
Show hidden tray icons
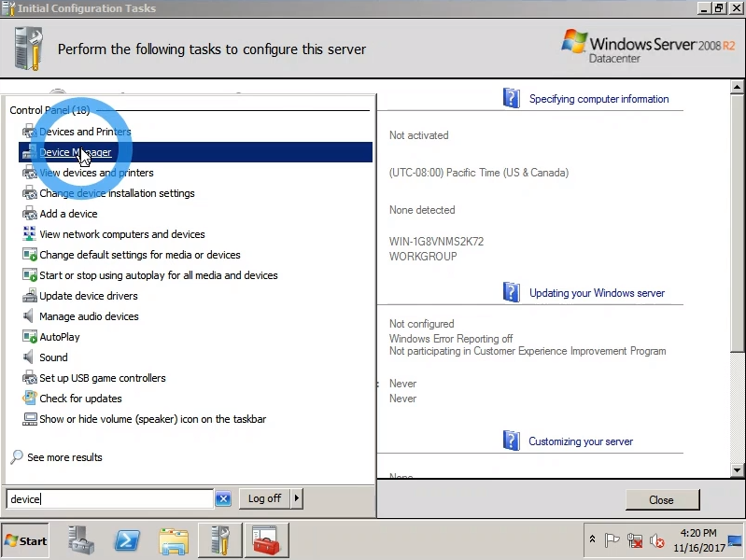click(592, 539)
